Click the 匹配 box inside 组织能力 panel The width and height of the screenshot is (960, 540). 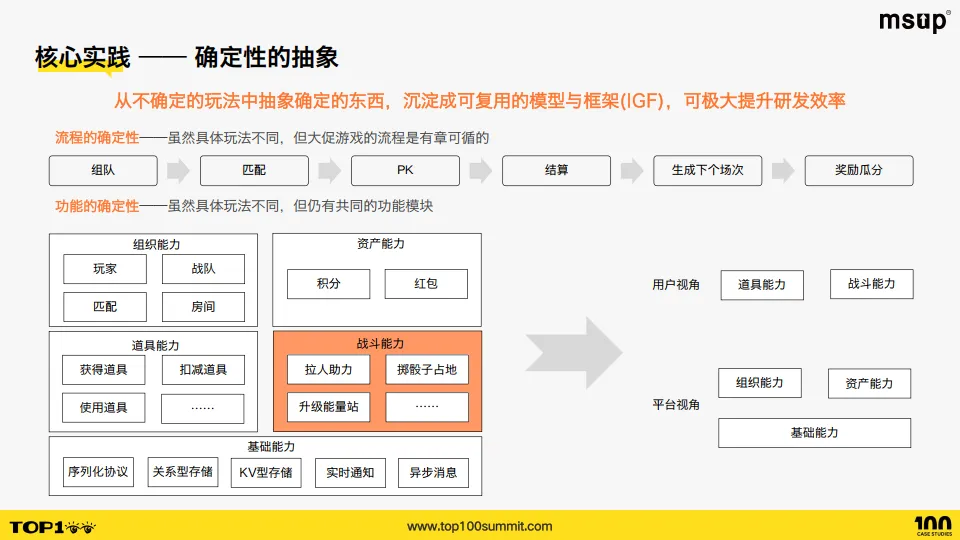click(x=105, y=307)
